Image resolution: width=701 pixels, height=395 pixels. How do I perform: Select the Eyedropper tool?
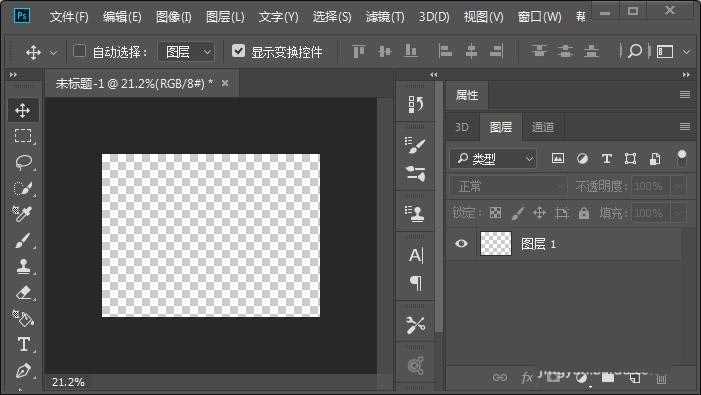pyautogui.click(x=22, y=214)
